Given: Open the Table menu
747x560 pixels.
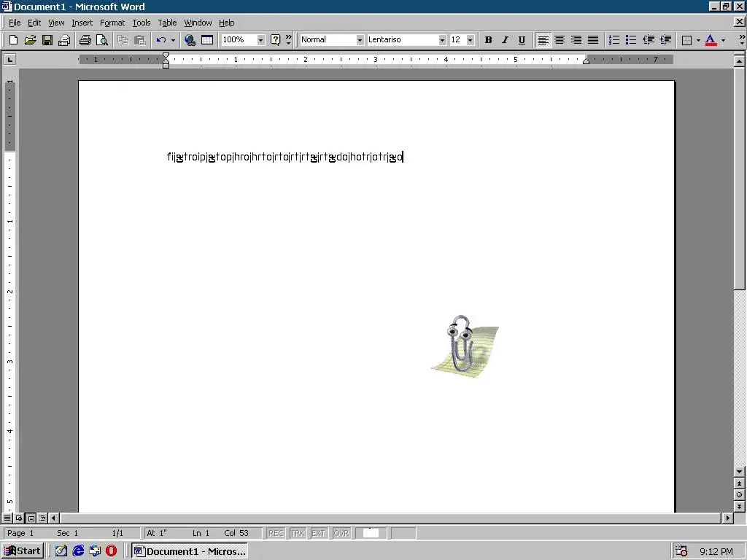Looking at the screenshot, I should (167, 23).
